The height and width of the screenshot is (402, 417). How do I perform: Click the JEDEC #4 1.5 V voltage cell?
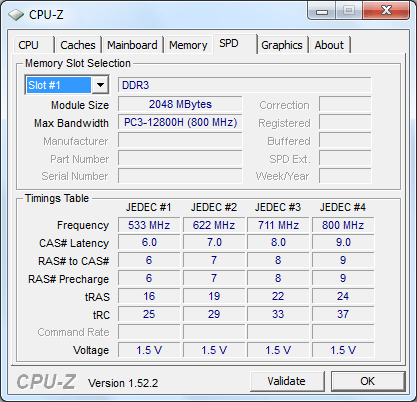point(343,350)
